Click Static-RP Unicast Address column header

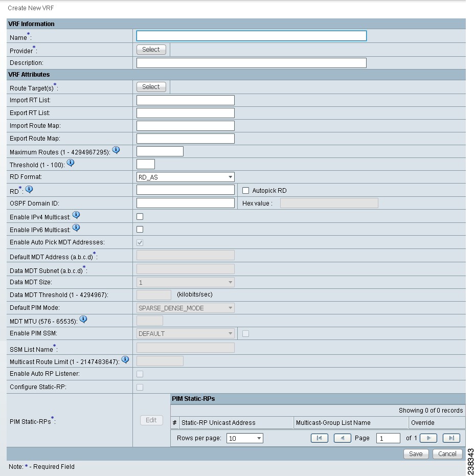click(236, 422)
